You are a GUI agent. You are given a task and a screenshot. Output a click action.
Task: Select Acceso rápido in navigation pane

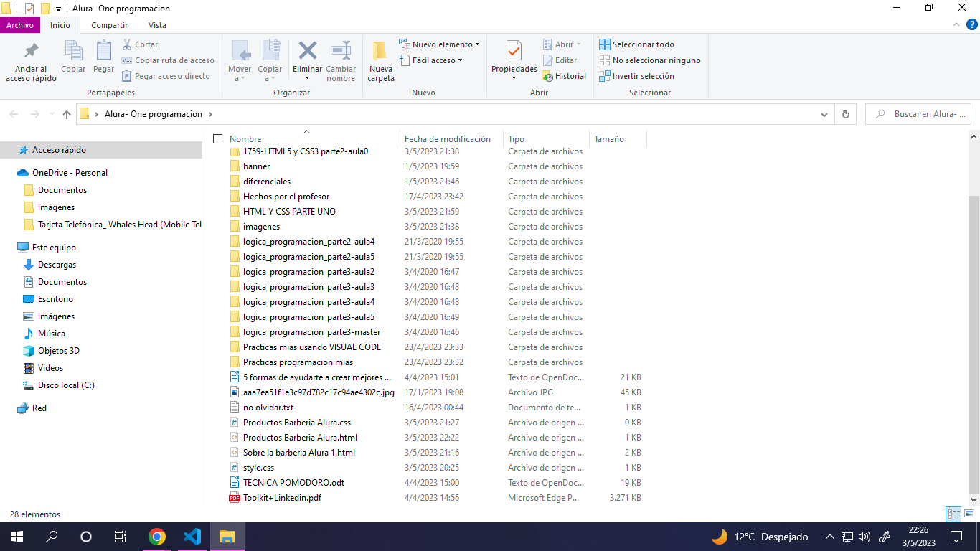coord(101,150)
